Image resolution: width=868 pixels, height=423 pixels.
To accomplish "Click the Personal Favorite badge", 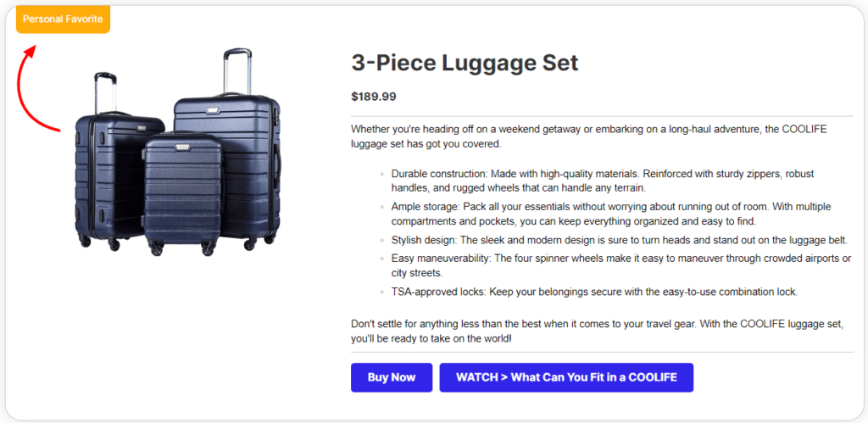I will pyautogui.click(x=63, y=19).
